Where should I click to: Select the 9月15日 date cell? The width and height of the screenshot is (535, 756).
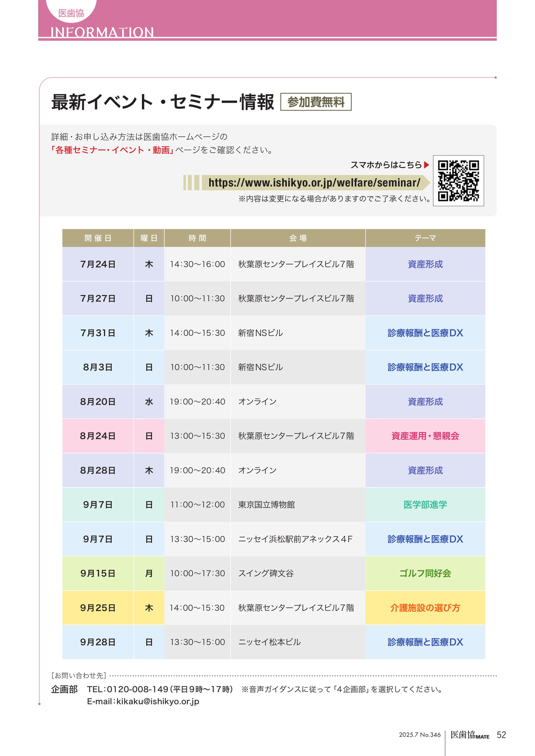pyautogui.click(x=98, y=573)
